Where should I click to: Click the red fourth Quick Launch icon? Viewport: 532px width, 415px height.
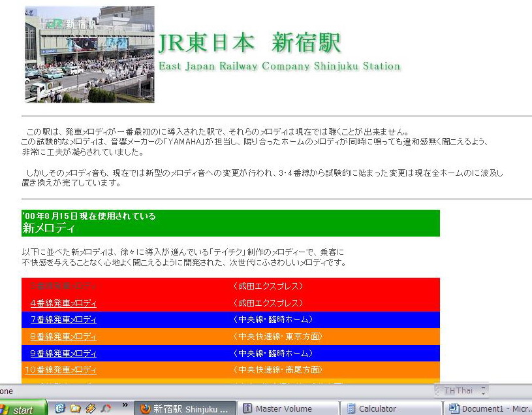[106, 408]
